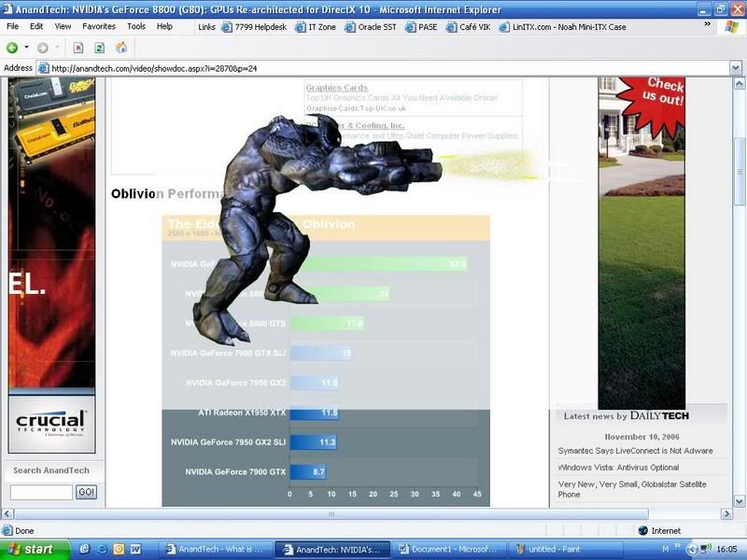Click the IT Zone favorite icon

pyautogui.click(x=300, y=27)
